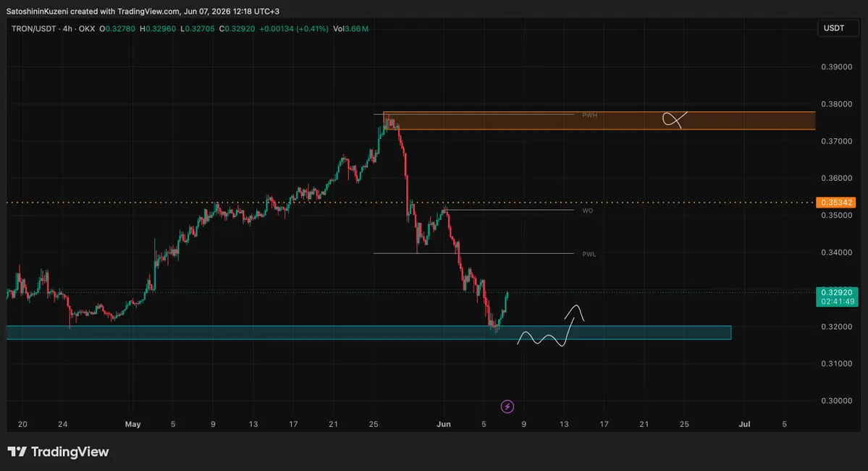
Task: Click the WO level label
Action: click(587, 211)
